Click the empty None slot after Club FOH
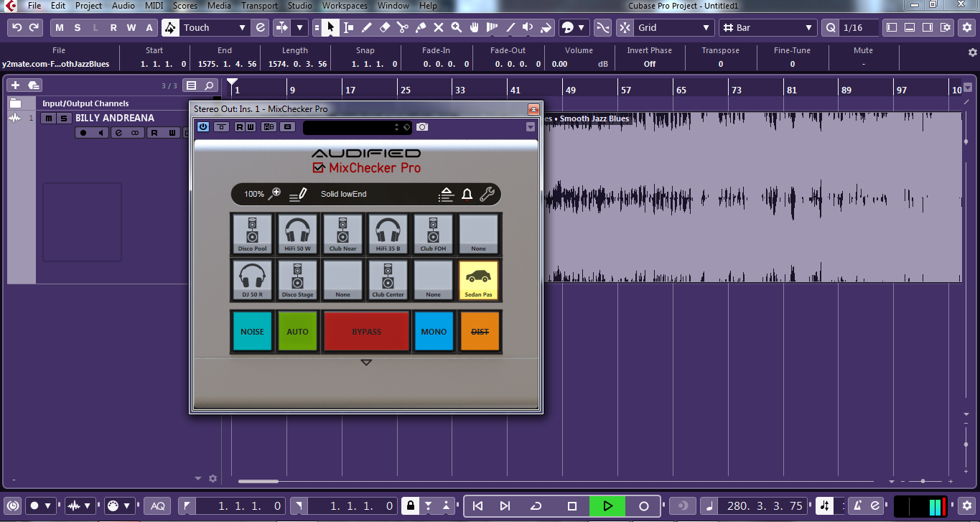This screenshot has width=980, height=522. [478, 233]
